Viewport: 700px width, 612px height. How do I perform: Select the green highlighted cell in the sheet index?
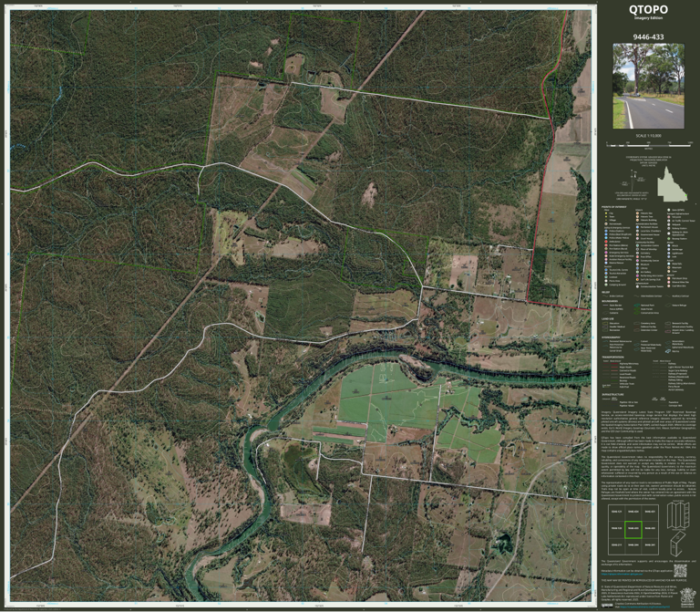point(633,529)
